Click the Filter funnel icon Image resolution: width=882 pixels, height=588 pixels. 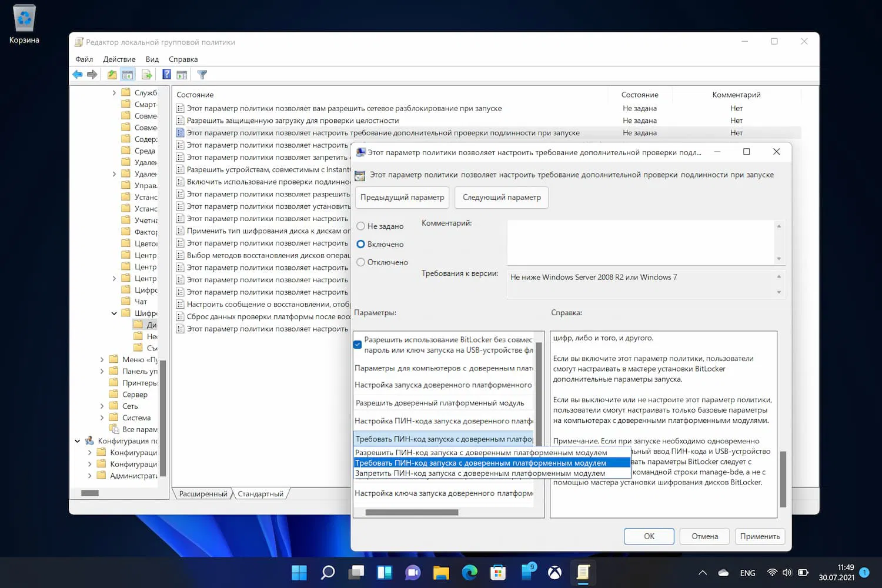click(202, 75)
